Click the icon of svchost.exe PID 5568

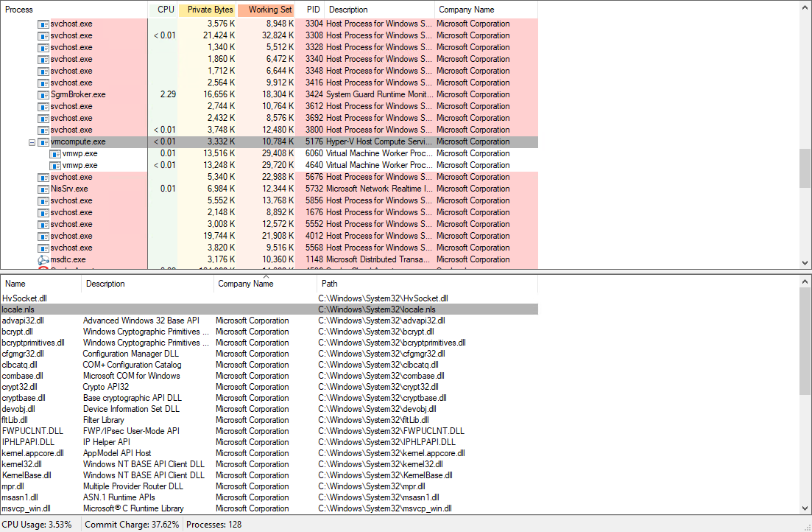coord(43,248)
